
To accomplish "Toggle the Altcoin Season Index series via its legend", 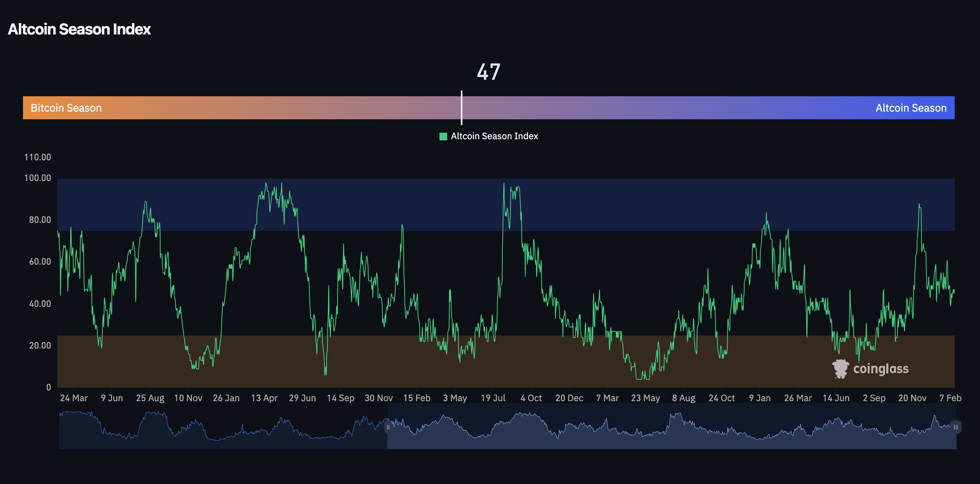I will point(495,136).
